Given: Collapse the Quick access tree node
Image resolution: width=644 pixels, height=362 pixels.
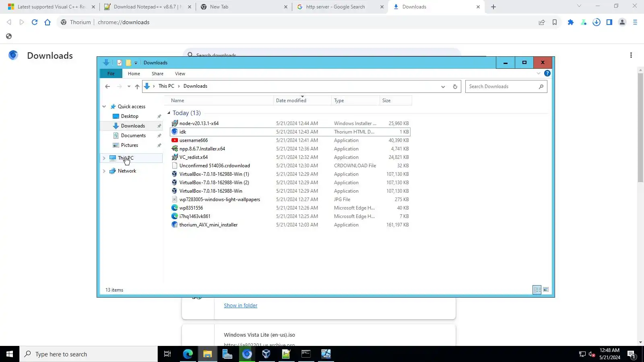Looking at the screenshot, I should [x=104, y=107].
